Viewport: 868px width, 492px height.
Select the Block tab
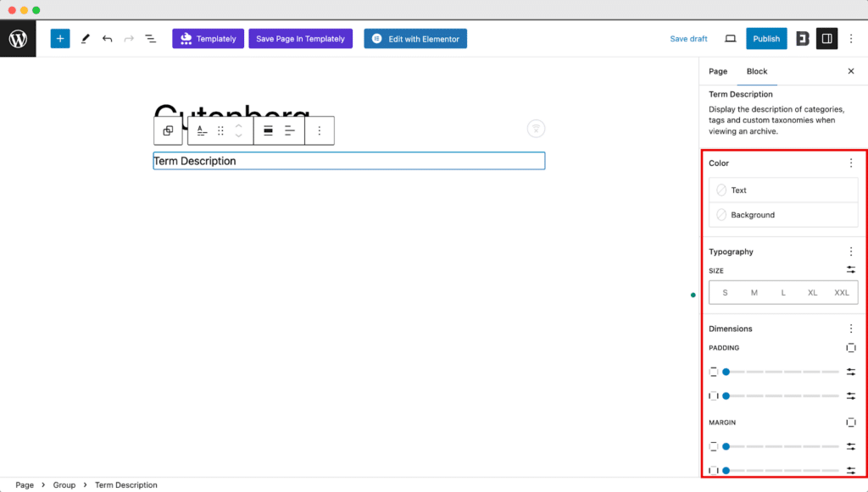(x=756, y=71)
